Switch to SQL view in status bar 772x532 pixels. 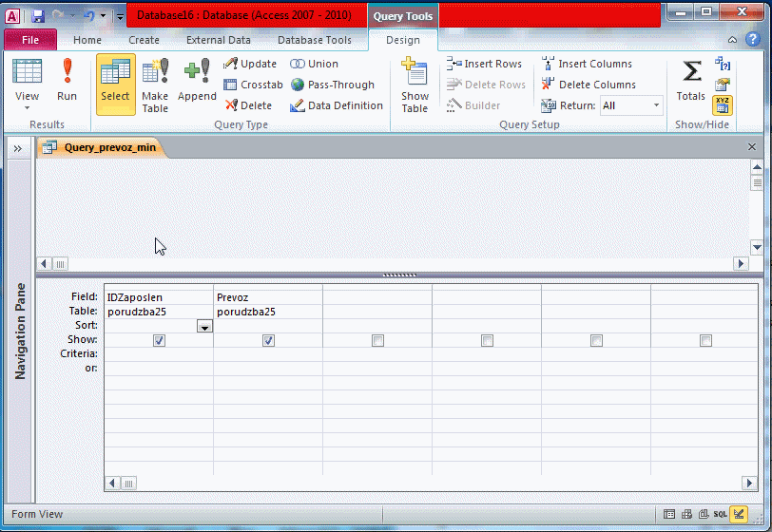721,514
